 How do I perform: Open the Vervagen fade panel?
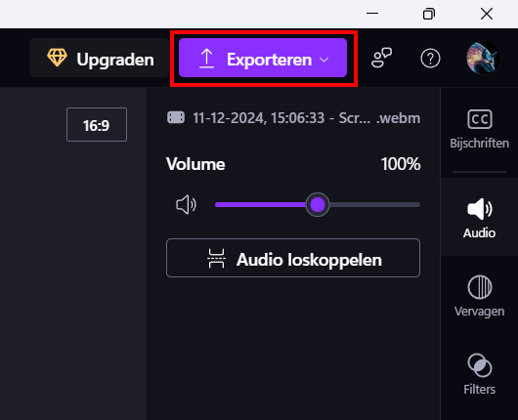point(479,296)
